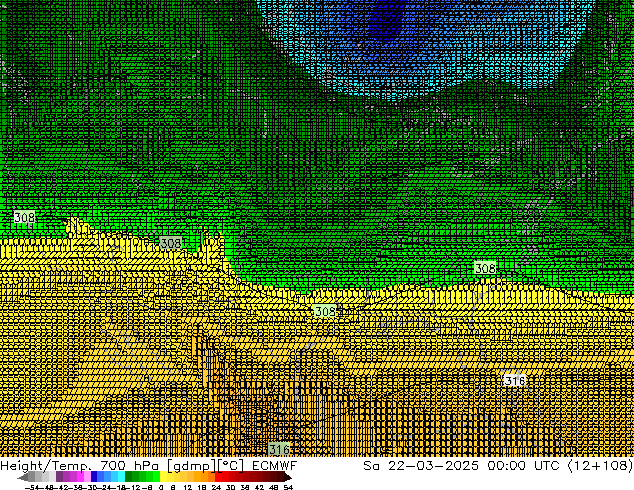Click the [°C] unit label

click(x=228, y=466)
